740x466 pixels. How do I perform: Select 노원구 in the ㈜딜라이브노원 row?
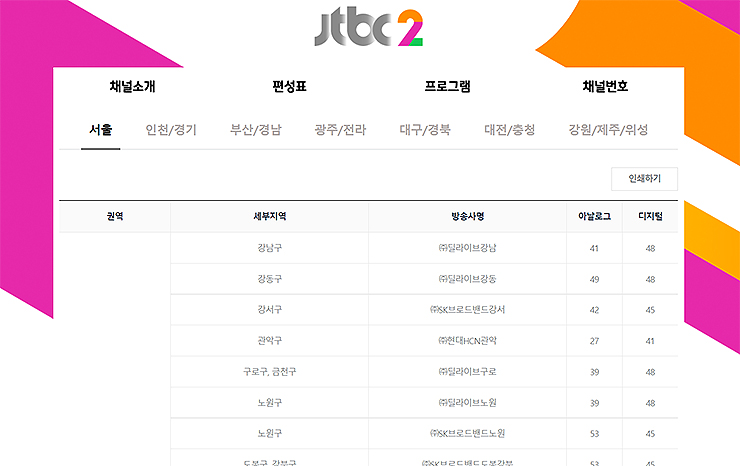click(269, 403)
